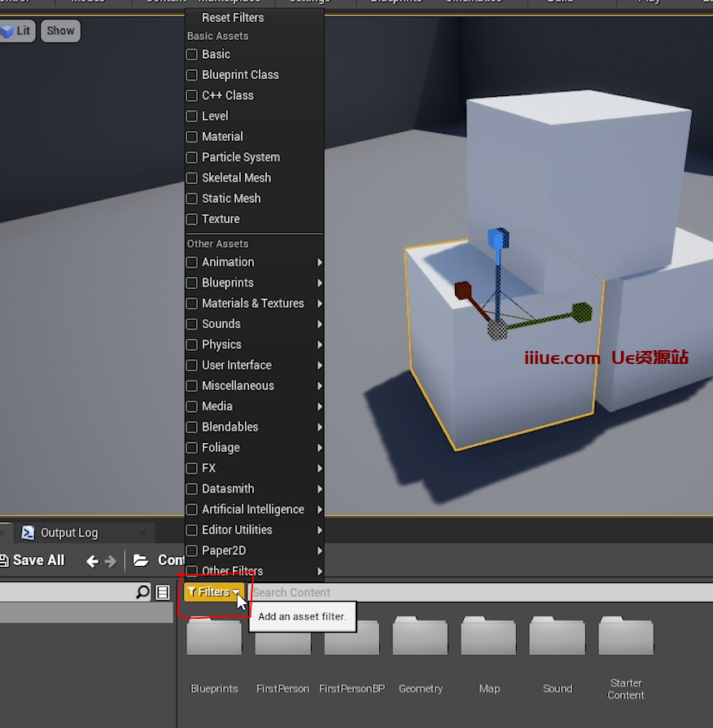Click the forward arrow in Content Browser

coord(111,560)
